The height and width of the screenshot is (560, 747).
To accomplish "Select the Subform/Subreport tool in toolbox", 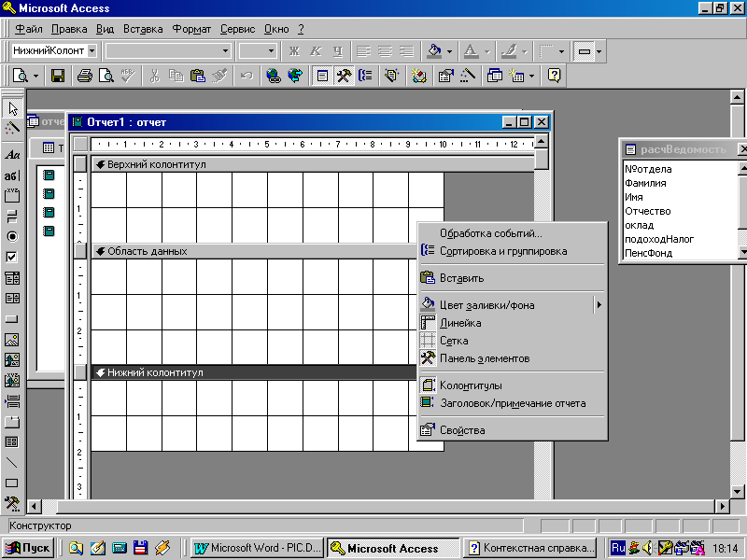I will click(x=12, y=441).
